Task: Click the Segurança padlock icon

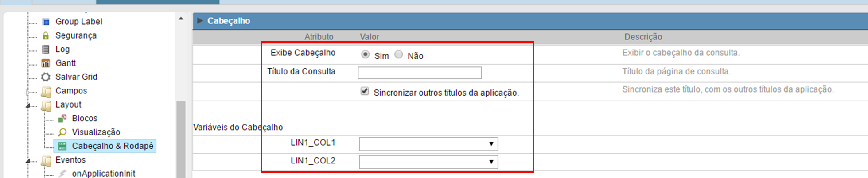Action: pyautogui.click(x=46, y=35)
